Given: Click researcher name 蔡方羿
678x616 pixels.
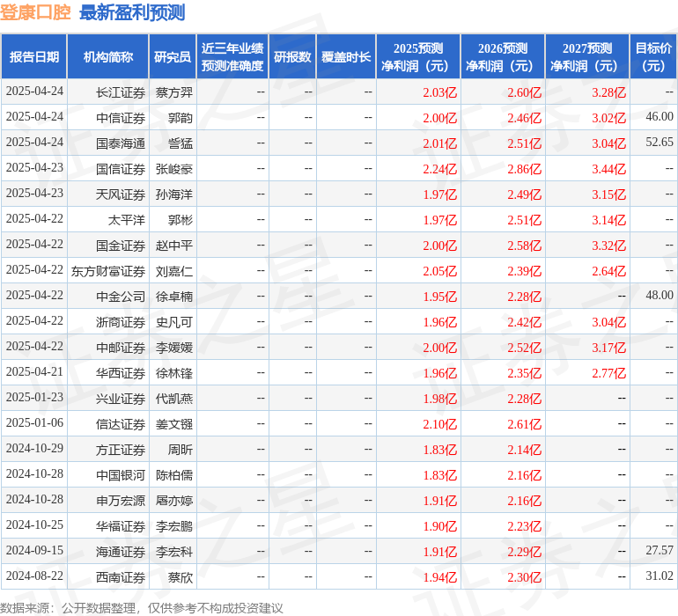Looking at the screenshot, I should point(173,92).
